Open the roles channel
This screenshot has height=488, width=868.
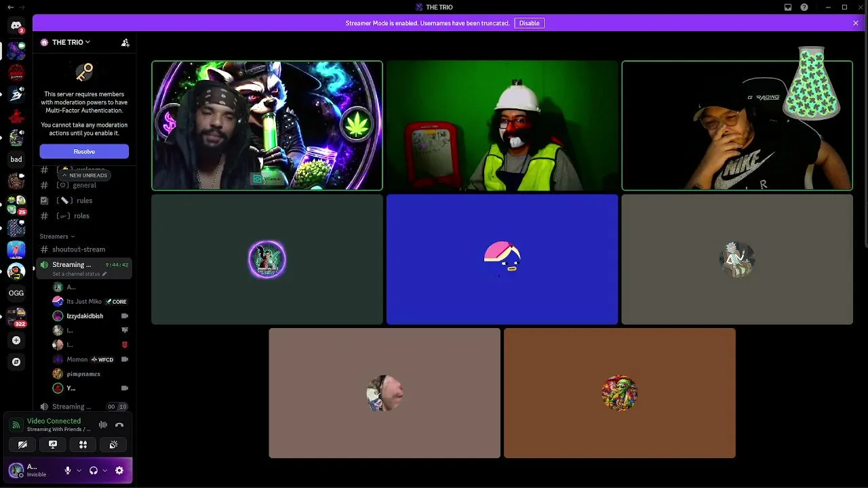pyautogui.click(x=83, y=216)
